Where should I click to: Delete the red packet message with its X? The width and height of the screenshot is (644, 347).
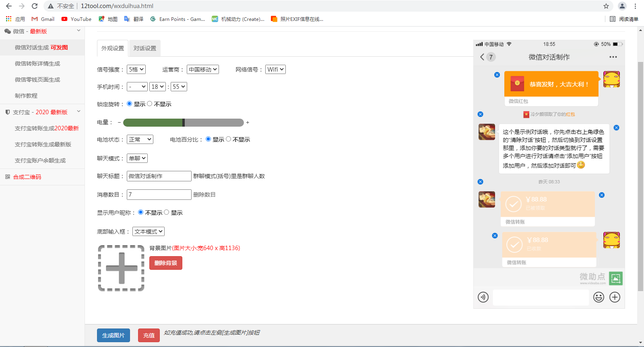click(x=497, y=75)
